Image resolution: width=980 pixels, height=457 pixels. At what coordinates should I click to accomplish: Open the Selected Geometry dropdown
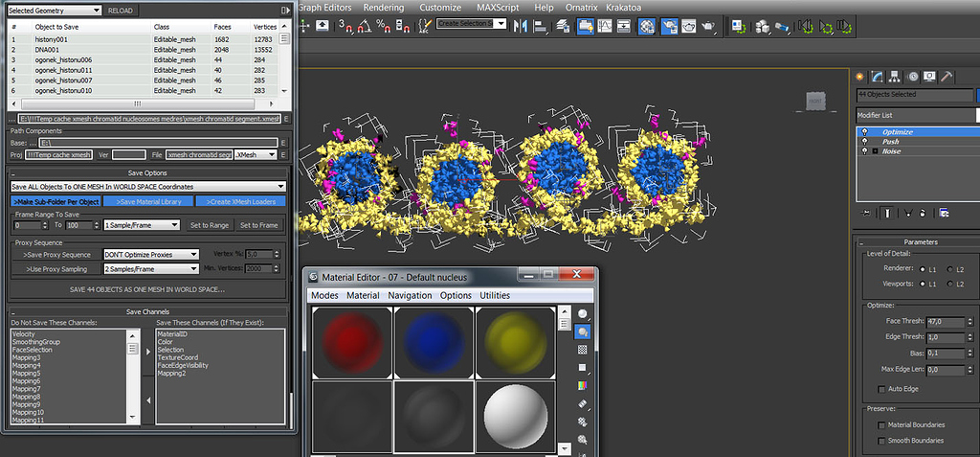coord(55,11)
